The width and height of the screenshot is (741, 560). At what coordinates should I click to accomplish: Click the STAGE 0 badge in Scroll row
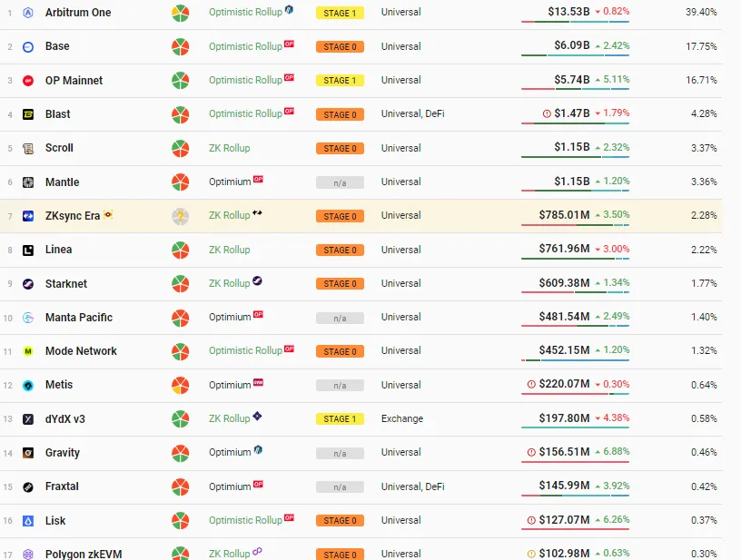[x=340, y=149]
